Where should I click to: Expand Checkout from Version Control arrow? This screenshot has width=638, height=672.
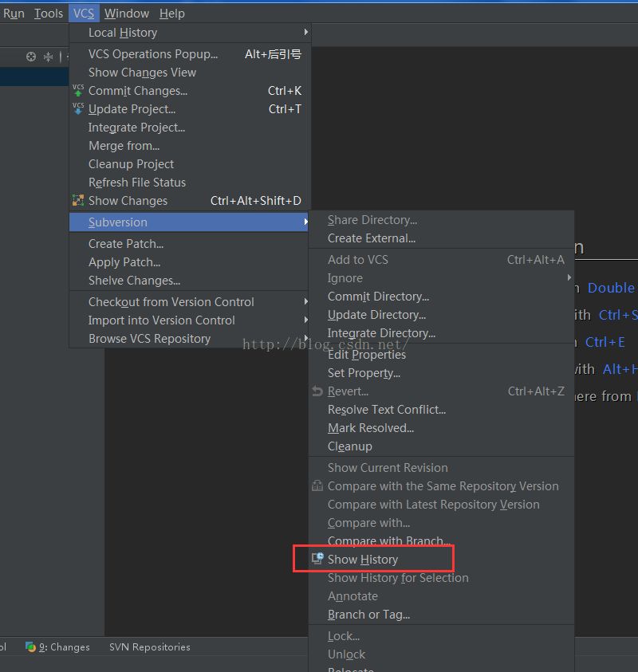[305, 301]
